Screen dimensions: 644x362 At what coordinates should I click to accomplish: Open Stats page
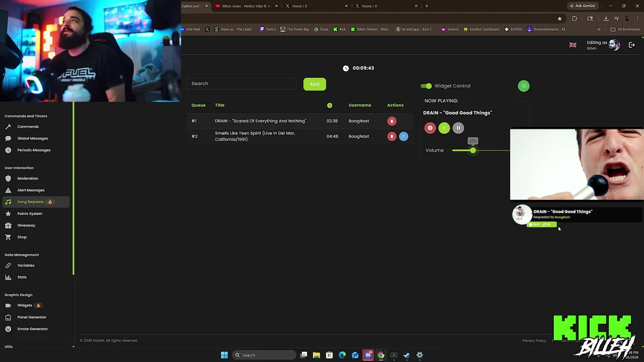point(22,277)
